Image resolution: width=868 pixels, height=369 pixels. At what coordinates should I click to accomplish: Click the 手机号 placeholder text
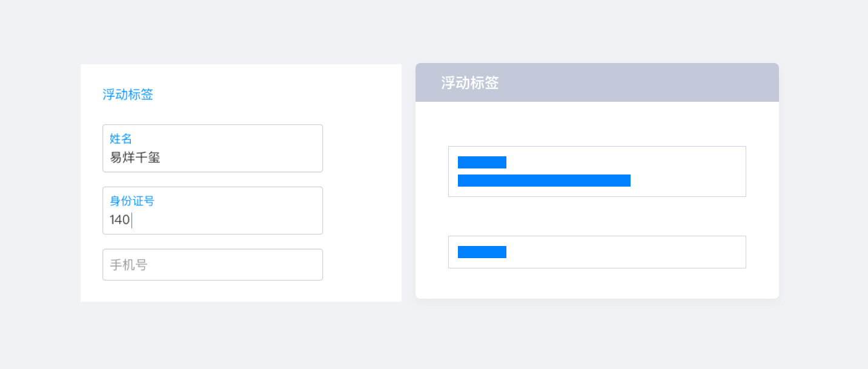(x=128, y=265)
